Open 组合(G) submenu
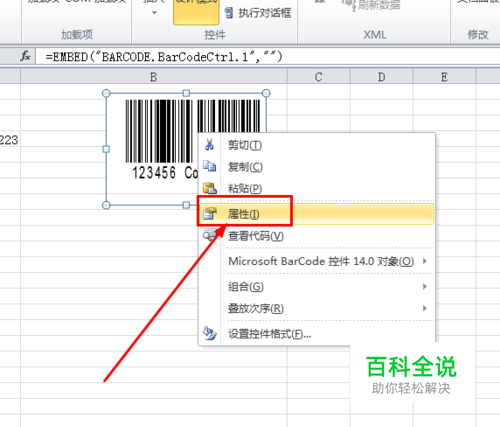Screen dimensions: 500x427 [317, 286]
